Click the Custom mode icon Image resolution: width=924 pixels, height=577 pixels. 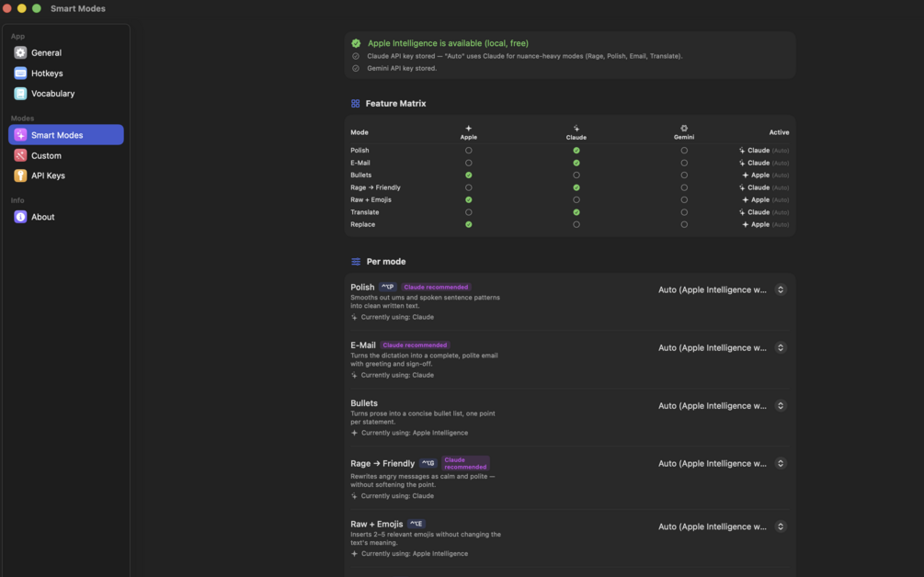pos(20,155)
